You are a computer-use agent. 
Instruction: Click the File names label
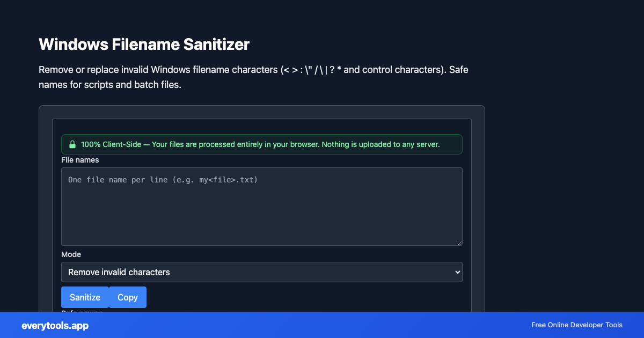click(79, 160)
